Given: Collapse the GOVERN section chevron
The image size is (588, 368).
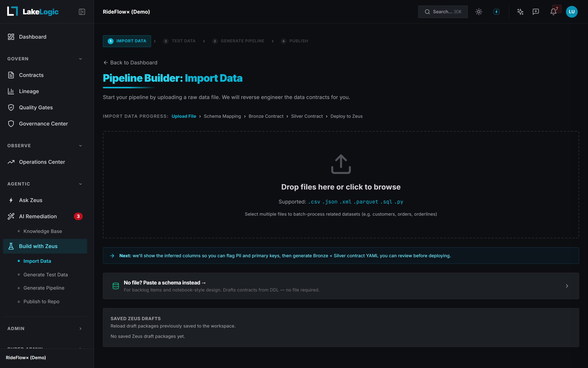Looking at the screenshot, I should point(80,59).
